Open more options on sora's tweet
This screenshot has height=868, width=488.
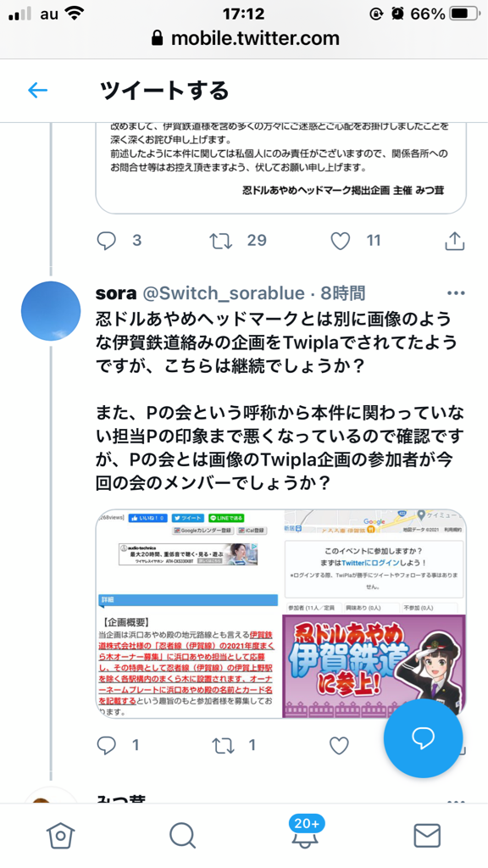(x=456, y=292)
